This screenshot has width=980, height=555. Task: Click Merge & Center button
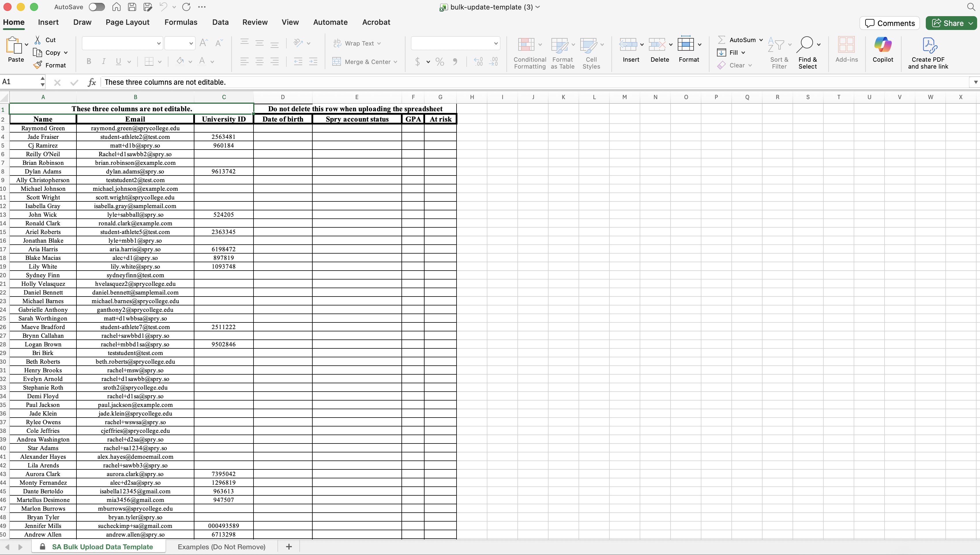[365, 62]
